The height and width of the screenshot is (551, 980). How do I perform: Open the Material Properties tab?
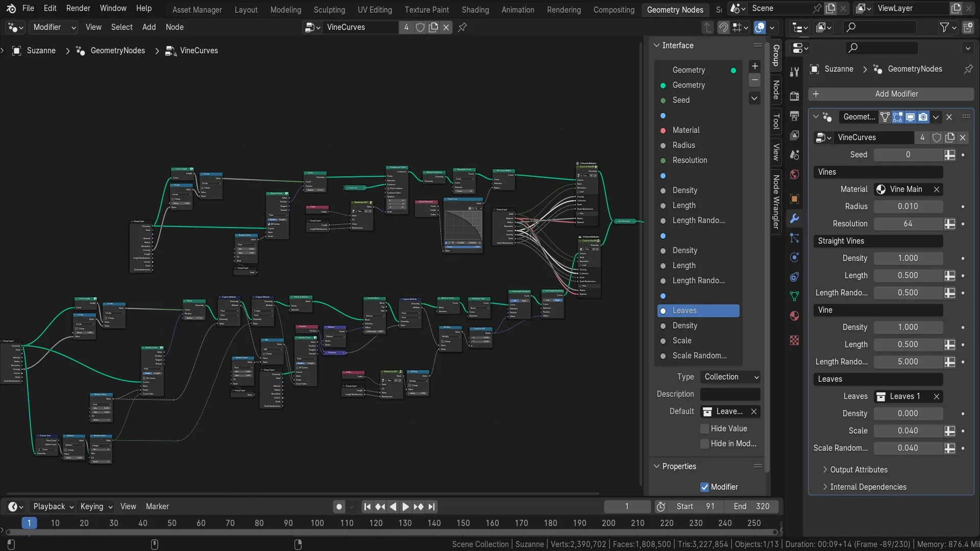794,316
